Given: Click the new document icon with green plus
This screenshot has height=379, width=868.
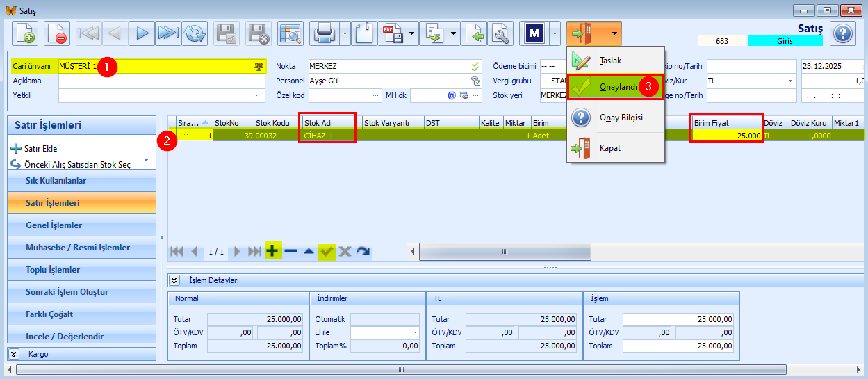Looking at the screenshot, I should (26, 33).
